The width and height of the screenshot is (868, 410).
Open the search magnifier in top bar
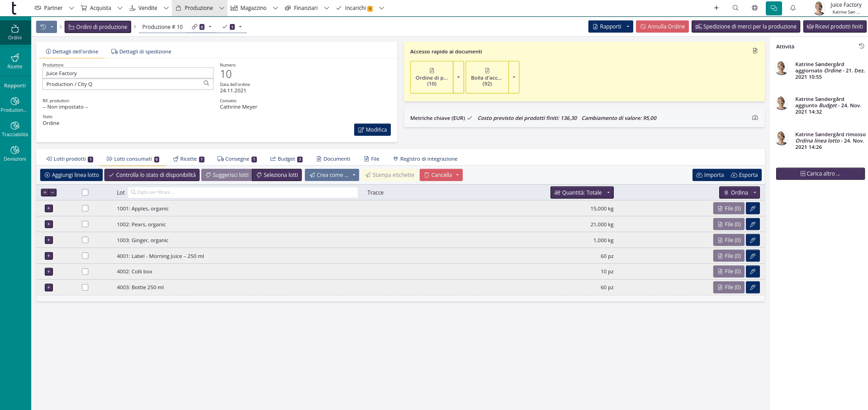pos(735,8)
